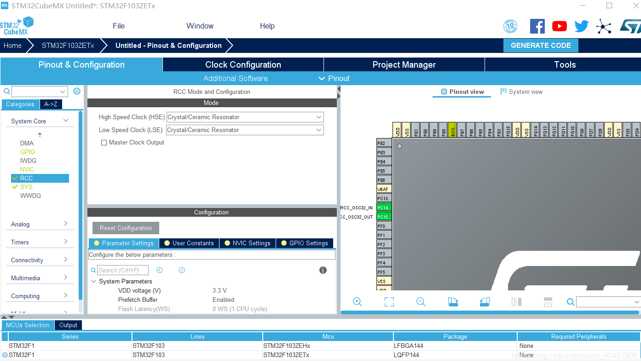Click the STM32CubeMX logo
This screenshot has width=641, height=364.
point(17,26)
